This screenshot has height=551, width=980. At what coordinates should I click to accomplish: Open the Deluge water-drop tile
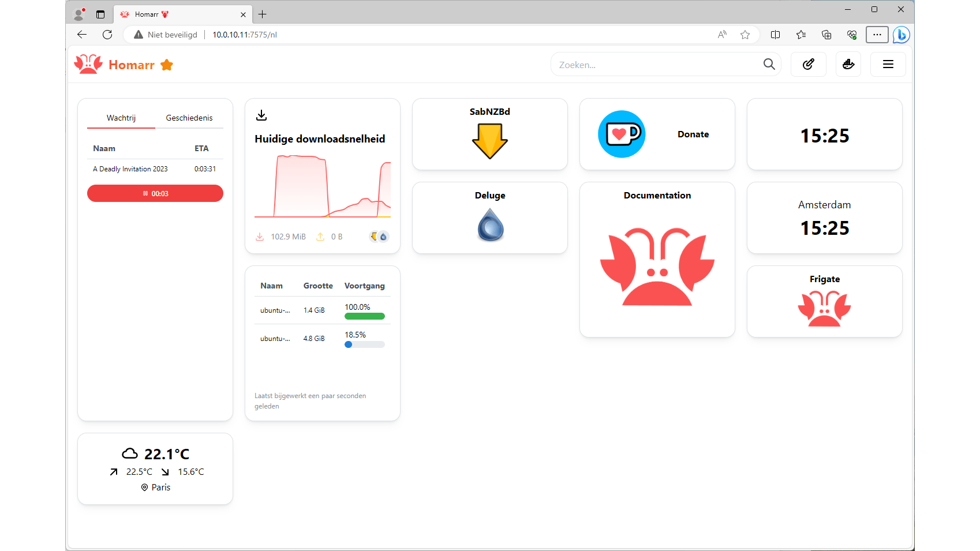(x=489, y=218)
